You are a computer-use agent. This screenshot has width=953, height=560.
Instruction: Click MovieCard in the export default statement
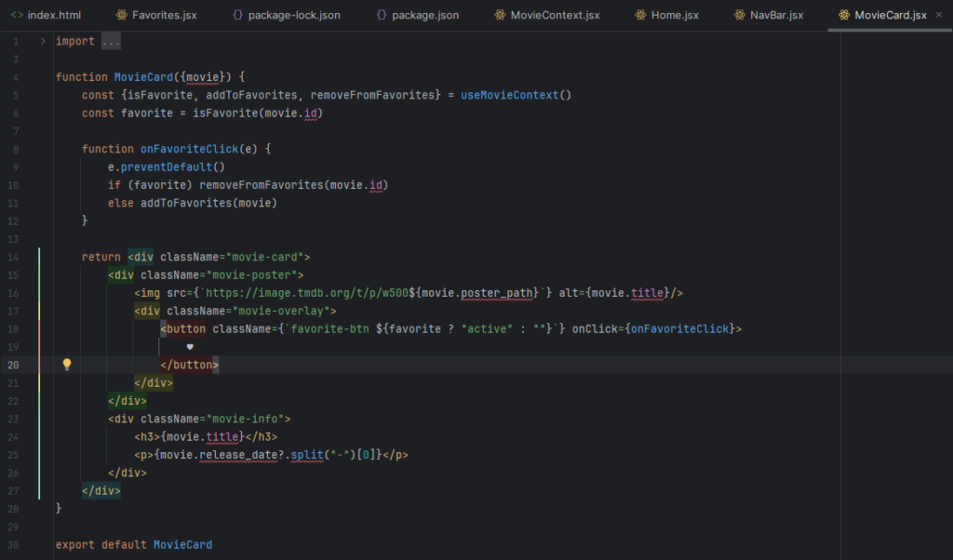coord(182,544)
